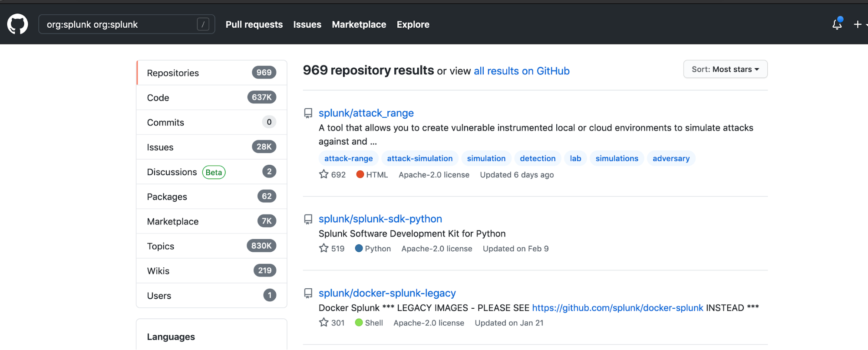Open the plus create-new menu
868x350 pixels.
pyautogui.click(x=858, y=24)
